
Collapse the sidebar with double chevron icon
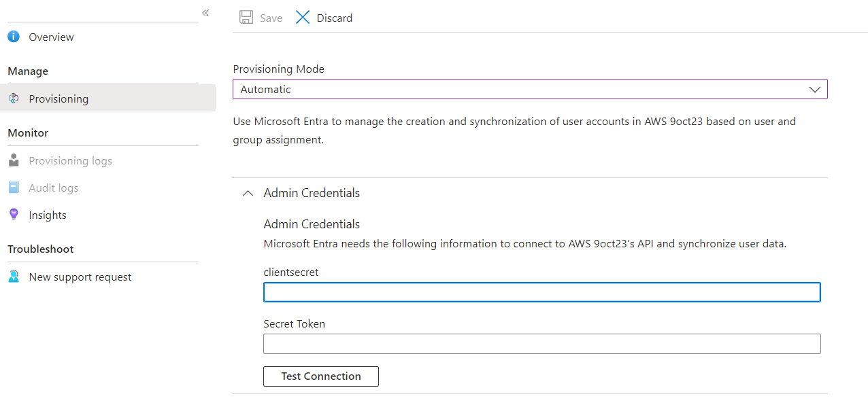[x=205, y=13]
